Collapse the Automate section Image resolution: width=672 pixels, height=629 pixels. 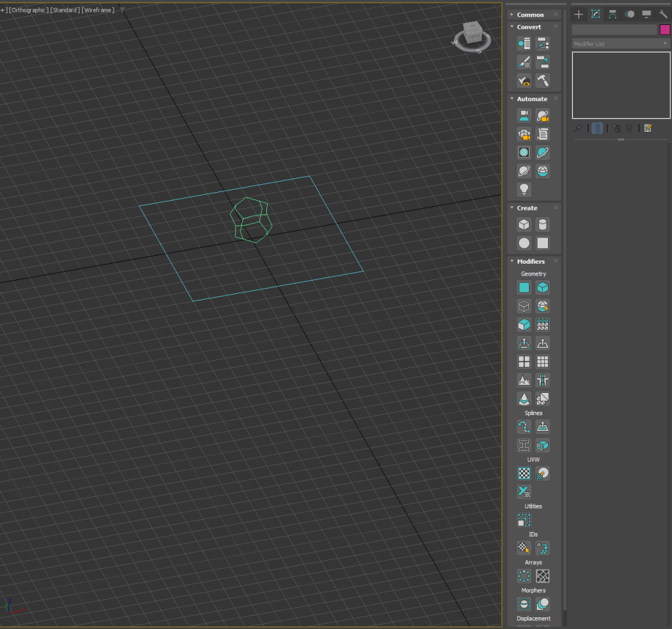(532, 99)
